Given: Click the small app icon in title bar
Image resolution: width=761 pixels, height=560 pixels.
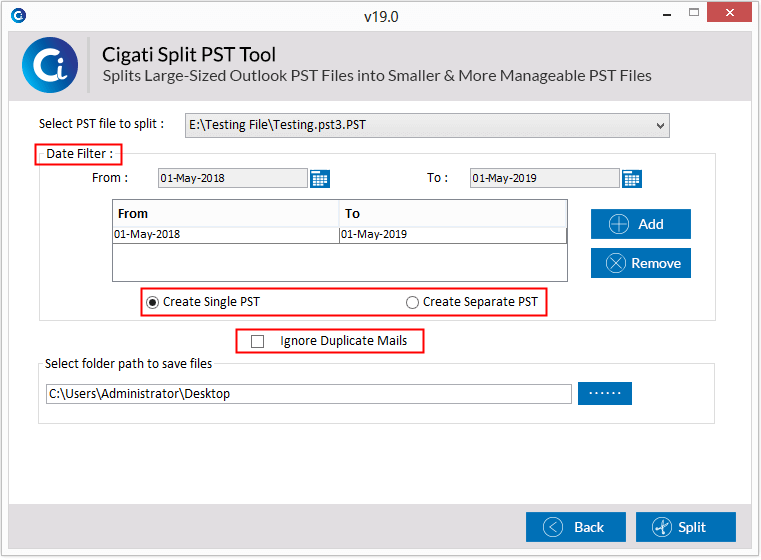Looking at the screenshot, I should point(18,16).
